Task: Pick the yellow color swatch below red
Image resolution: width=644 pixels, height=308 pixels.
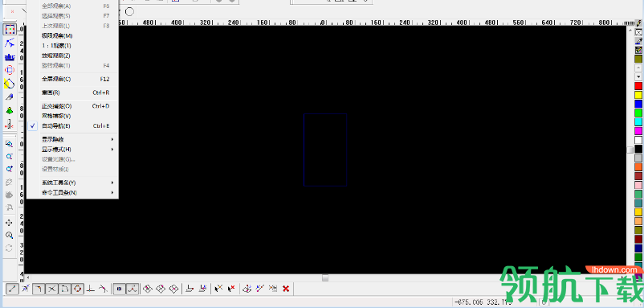Action: [x=638, y=95]
